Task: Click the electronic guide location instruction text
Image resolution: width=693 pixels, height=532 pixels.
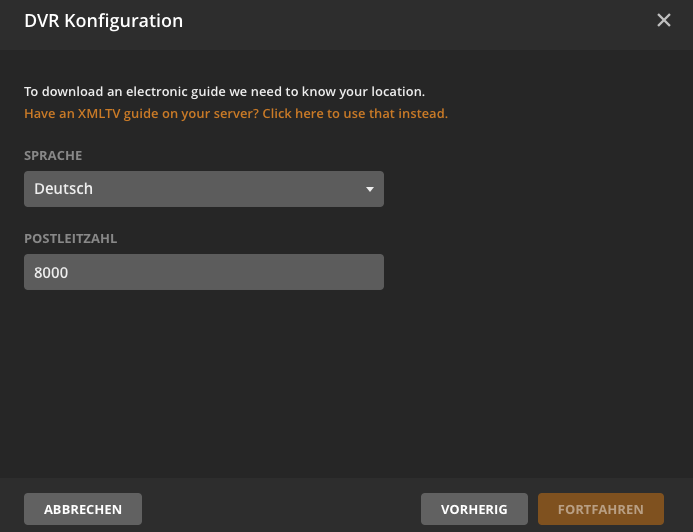Action: tap(224, 91)
